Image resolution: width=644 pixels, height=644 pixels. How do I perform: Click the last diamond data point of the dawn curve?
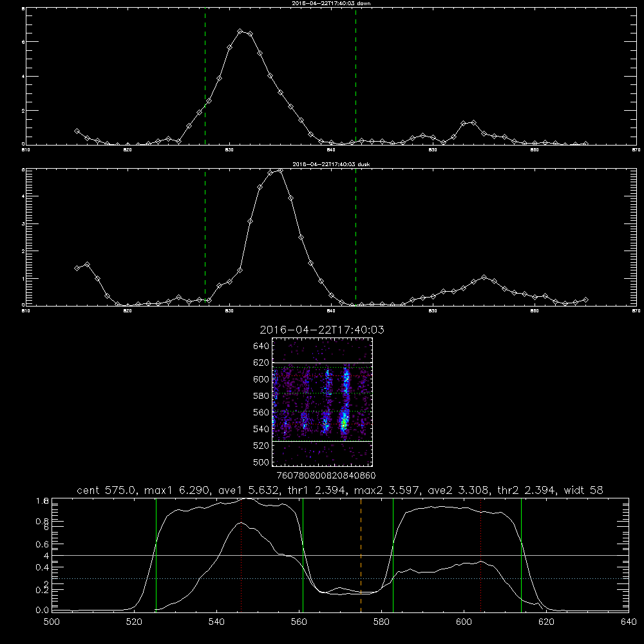click(585, 144)
